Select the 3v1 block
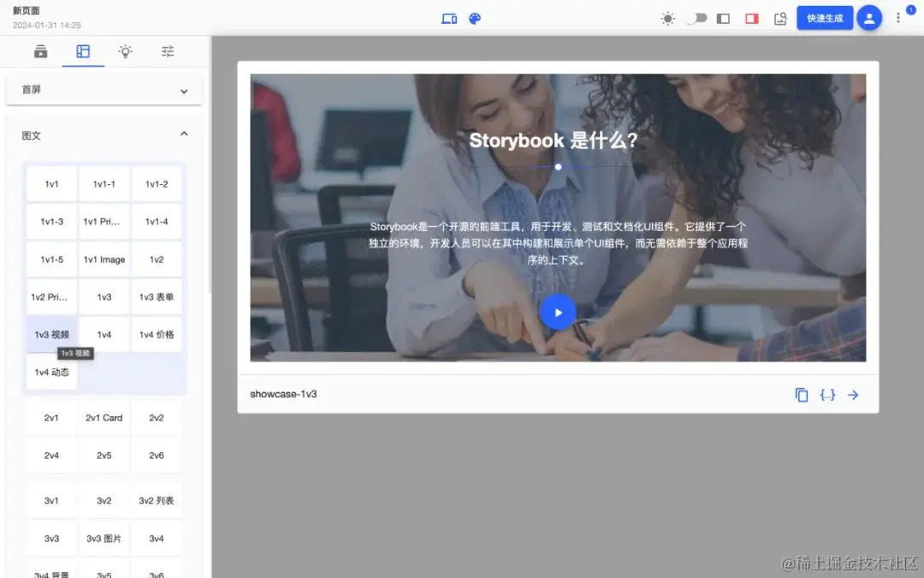The image size is (924, 578). (52, 501)
